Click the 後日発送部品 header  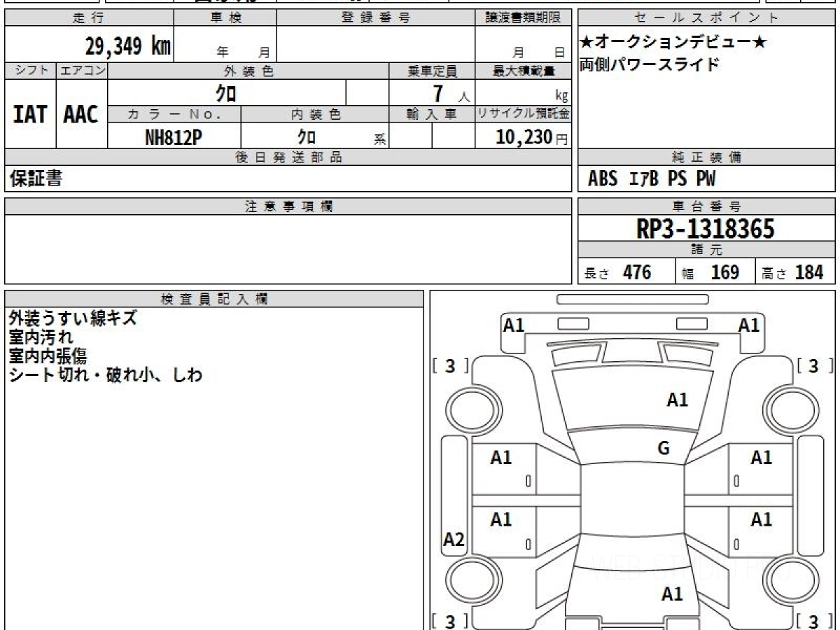[x=288, y=157]
